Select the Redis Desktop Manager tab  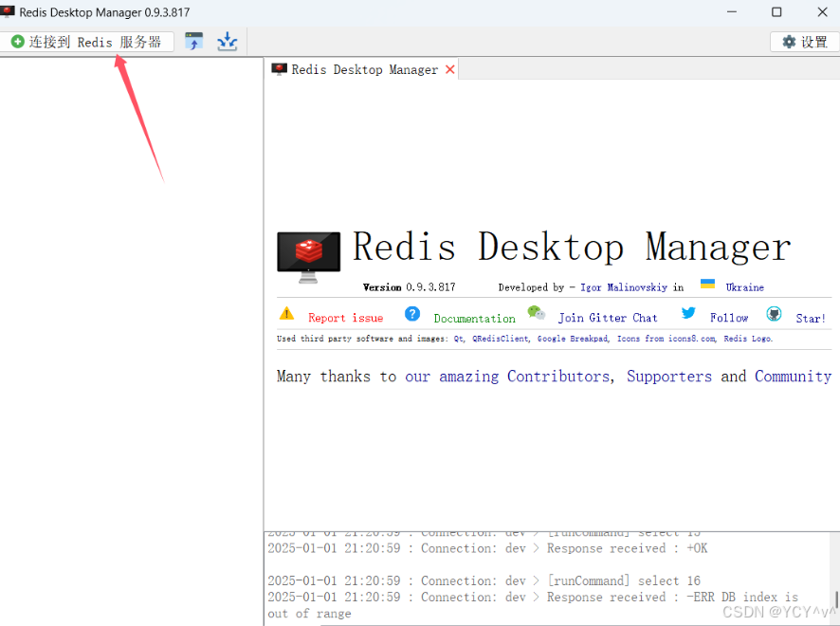point(364,69)
